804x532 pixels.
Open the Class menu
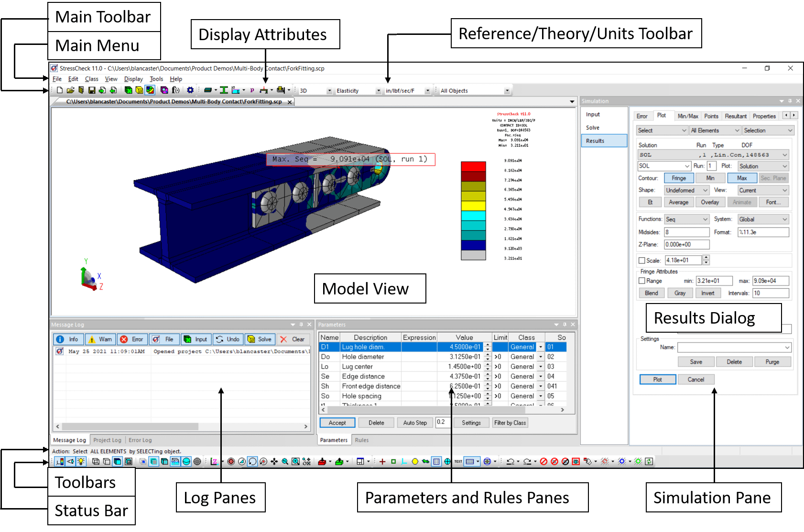coord(91,79)
